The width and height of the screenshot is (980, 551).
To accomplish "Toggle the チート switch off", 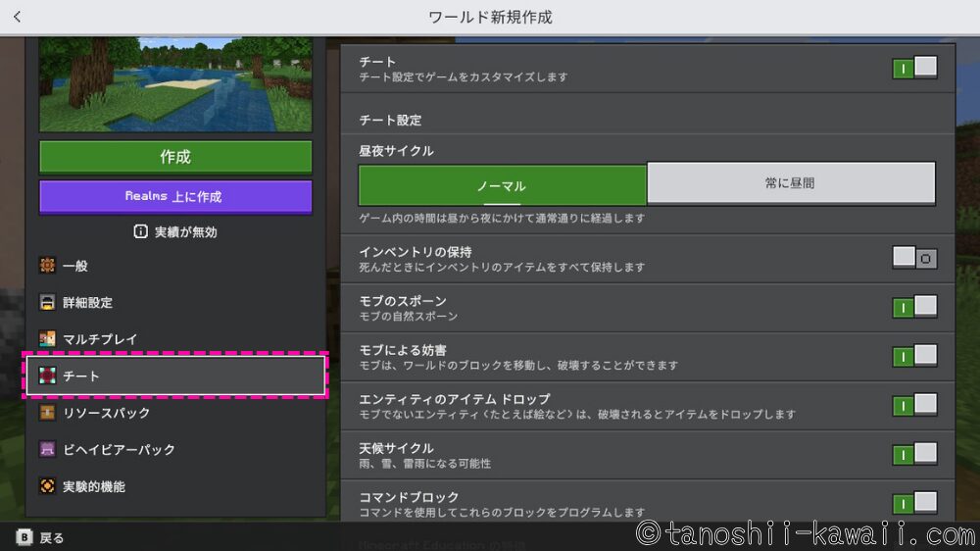I will click(x=914, y=68).
